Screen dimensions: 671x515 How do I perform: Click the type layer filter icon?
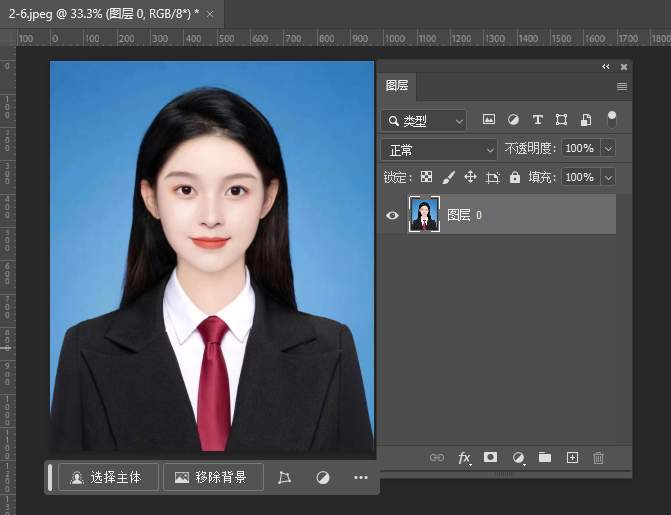[537, 119]
